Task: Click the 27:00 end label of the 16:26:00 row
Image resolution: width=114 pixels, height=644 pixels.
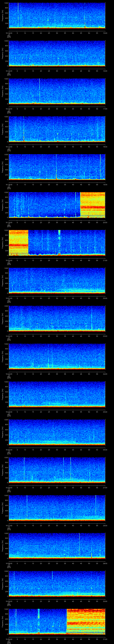Action: pyautogui.click(x=105, y=487)
